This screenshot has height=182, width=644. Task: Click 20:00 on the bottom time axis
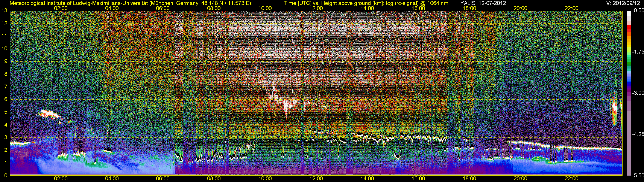(521, 179)
